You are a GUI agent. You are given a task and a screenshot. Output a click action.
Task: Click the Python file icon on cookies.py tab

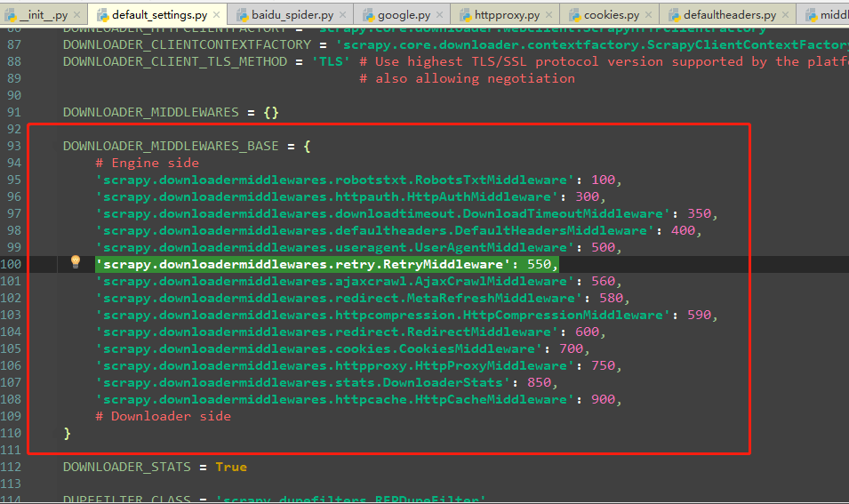574,15
